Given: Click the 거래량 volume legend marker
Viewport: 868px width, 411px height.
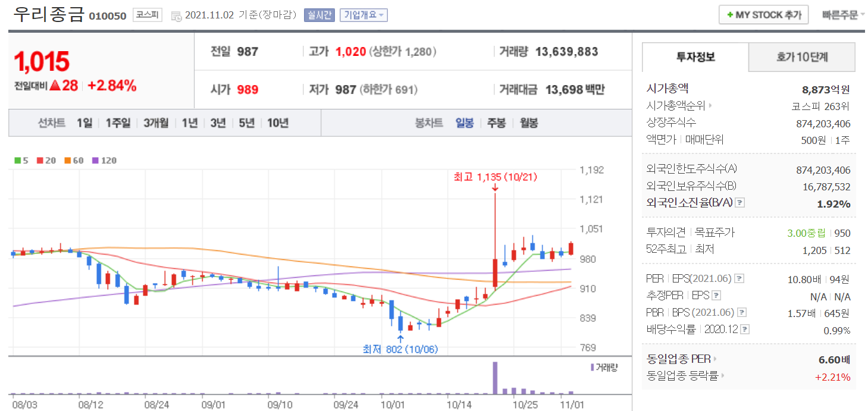Looking at the screenshot, I should tap(591, 368).
